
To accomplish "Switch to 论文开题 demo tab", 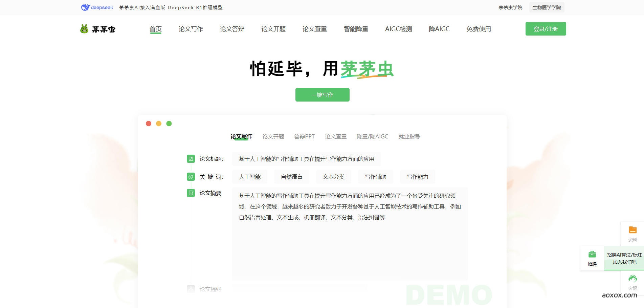I will [x=273, y=136].
